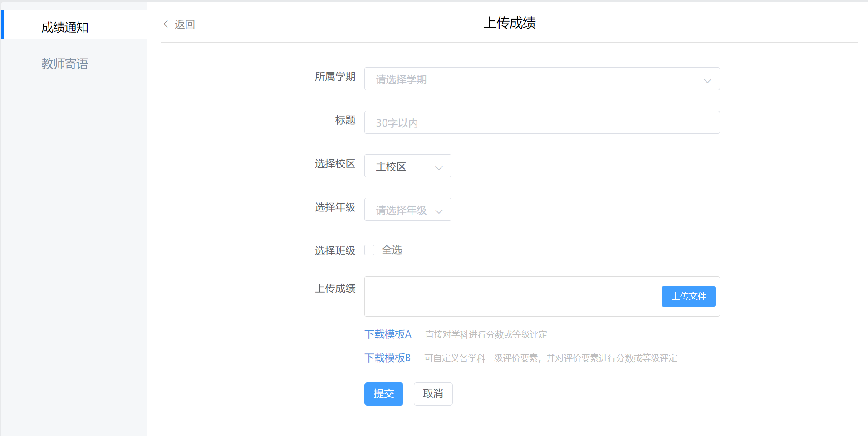The height and width of the screenshot is (436, 868).
Task: Click the chevron icon beside 主校区
Action: (439, 168)
